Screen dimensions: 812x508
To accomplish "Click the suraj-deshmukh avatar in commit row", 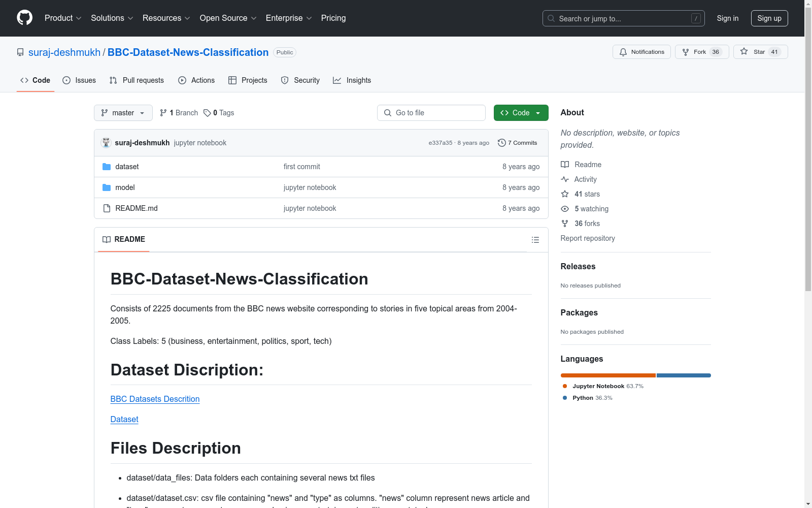I will pyautogui.click(x=106, y=143).
